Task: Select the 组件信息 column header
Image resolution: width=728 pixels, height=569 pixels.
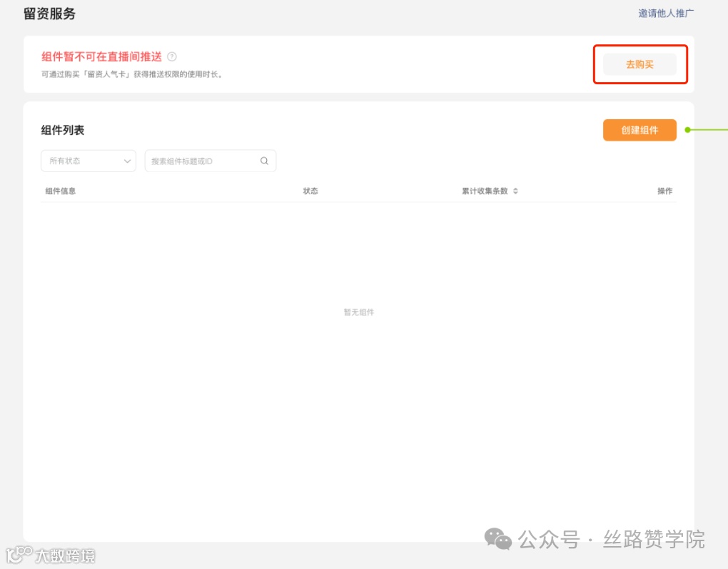Action: [60, 191]
